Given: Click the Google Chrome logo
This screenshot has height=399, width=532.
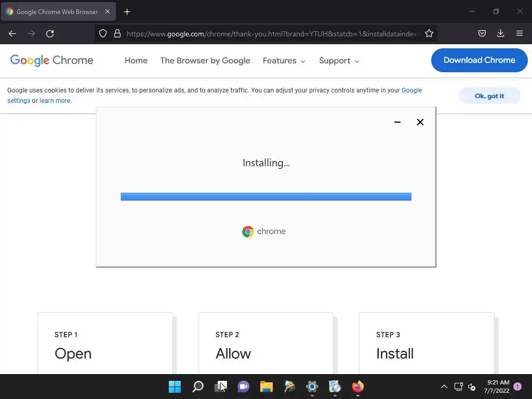Looking at the screenshot, I should 51,60.
